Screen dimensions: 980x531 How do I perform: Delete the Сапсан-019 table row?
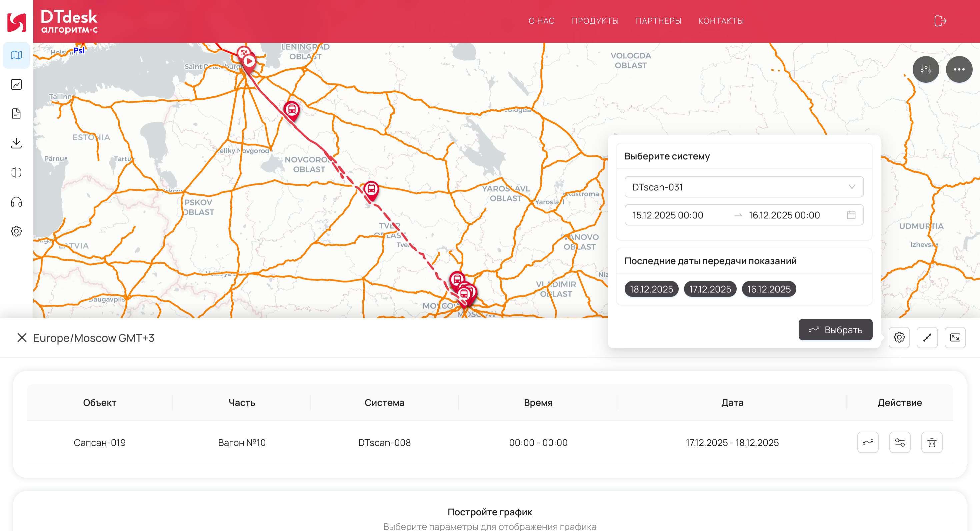pos(932,442)
